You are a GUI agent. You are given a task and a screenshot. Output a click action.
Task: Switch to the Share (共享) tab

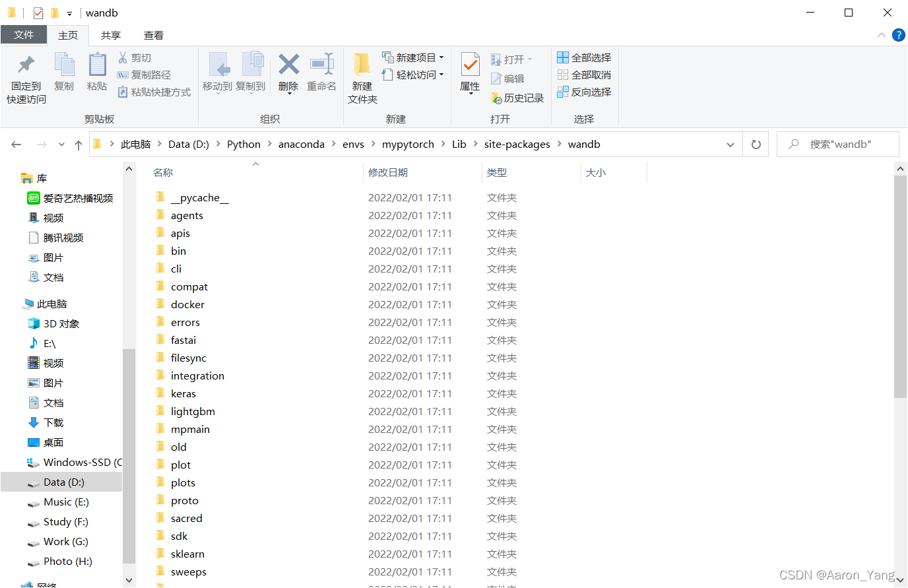coord(111,36)
